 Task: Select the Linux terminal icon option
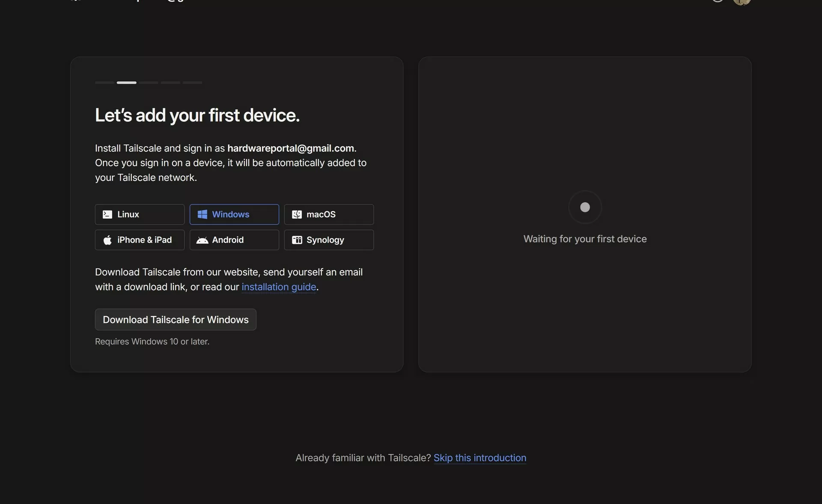(x=140, y=214)
